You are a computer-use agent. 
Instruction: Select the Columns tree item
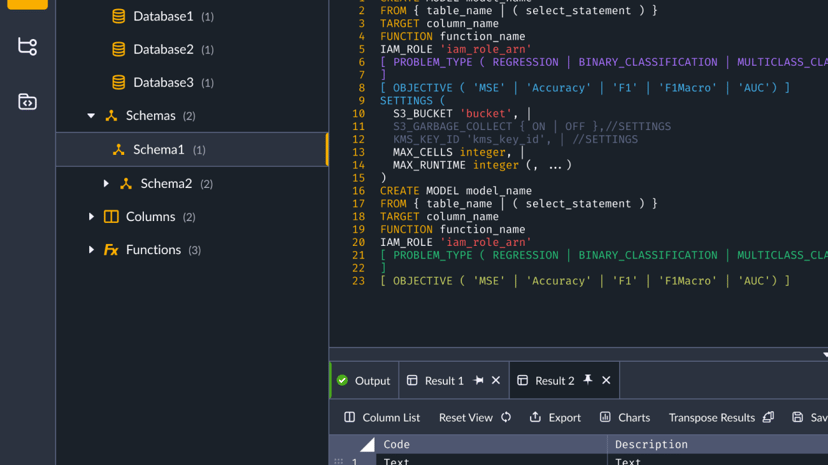tap(192, 216)
